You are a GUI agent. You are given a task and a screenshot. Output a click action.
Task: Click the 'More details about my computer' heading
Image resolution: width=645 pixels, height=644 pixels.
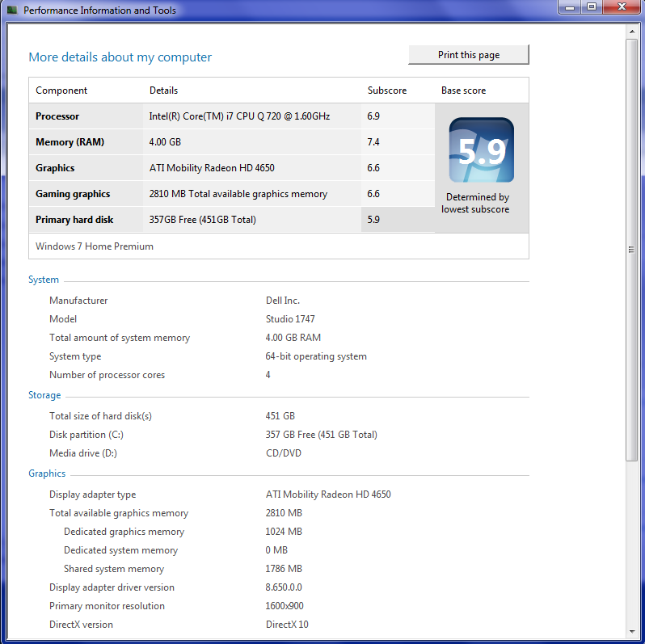tap(120, 57)
